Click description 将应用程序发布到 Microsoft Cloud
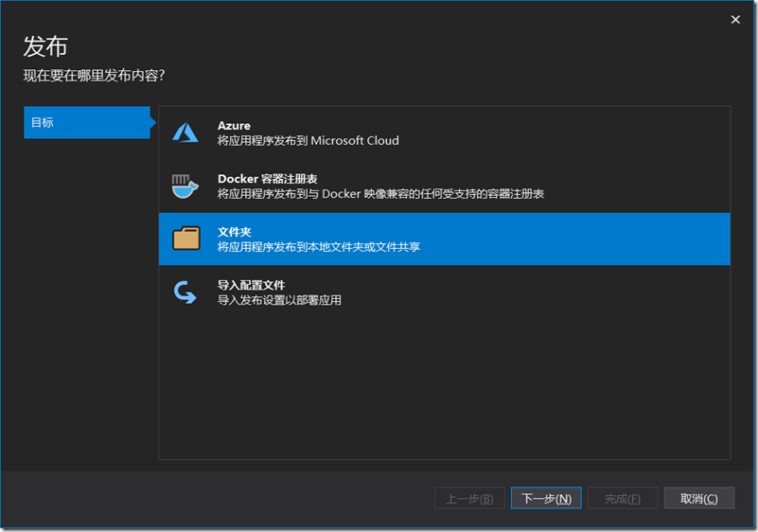 tap(308, 141)
